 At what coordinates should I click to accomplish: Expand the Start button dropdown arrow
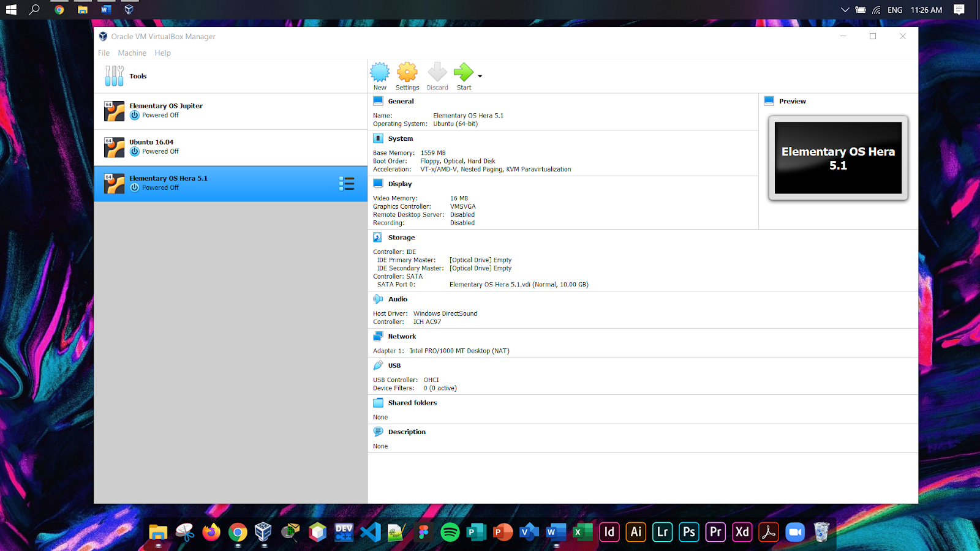coord(480,77)
